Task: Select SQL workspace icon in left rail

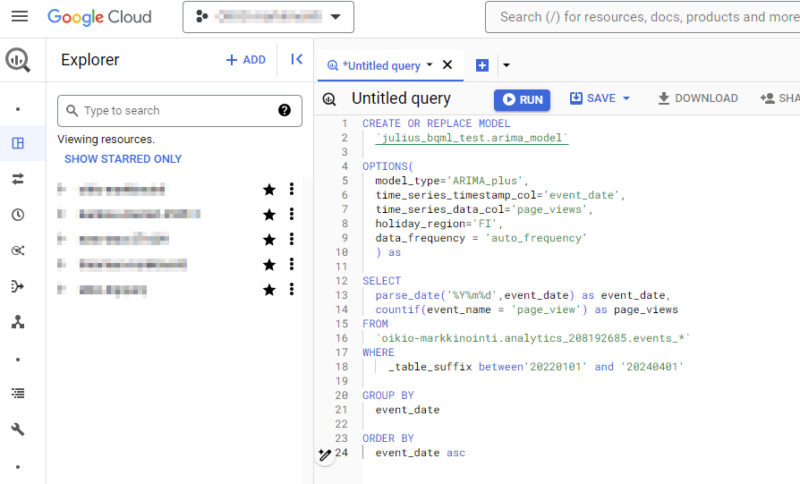Action: [18, 143]
